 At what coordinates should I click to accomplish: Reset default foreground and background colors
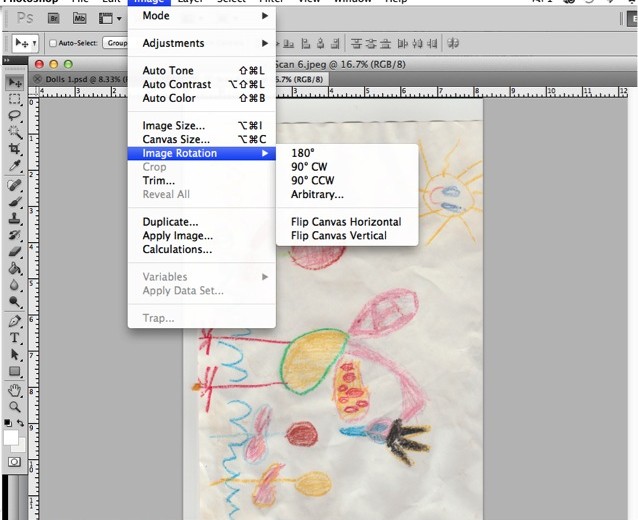[x=7, y=423]
